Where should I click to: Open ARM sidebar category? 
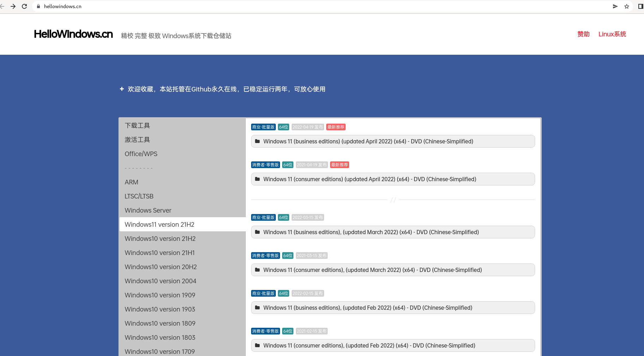[182, 182]
